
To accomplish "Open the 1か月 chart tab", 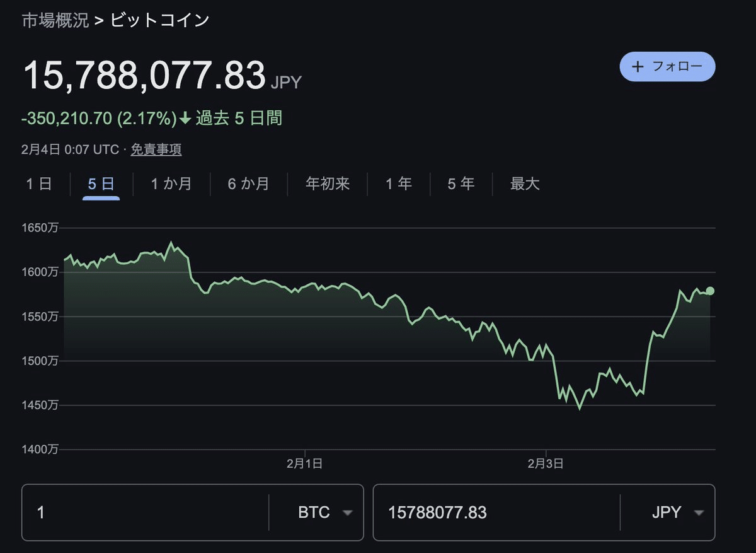I will point(170,183).
